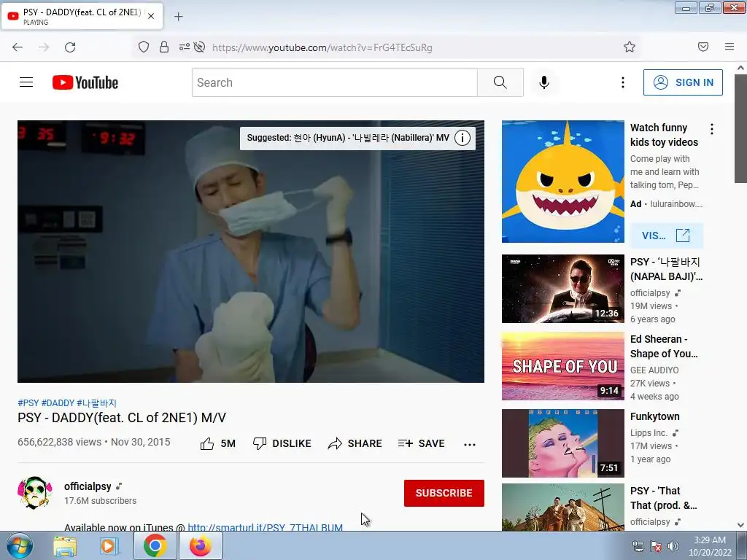Open ad options three-dot menu
The image size is (747, 560).
point(712,129)
